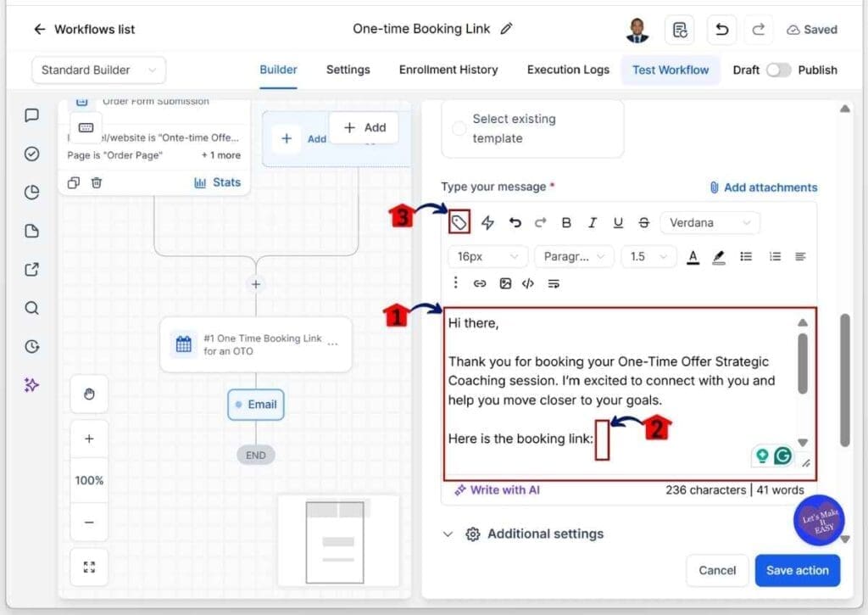Open the version history notes icon
Image resolution: width=868 pixels, height=615 pixels.
(679, 30)
